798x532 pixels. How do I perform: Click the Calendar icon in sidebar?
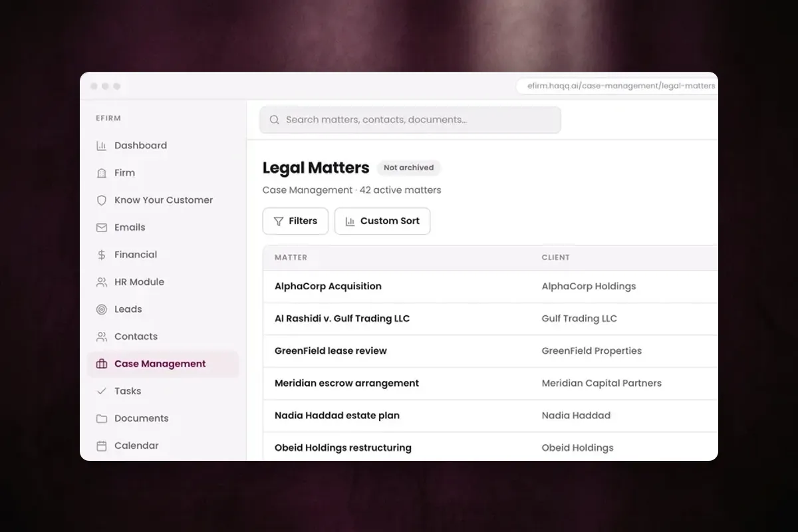(x=101, y=446)
